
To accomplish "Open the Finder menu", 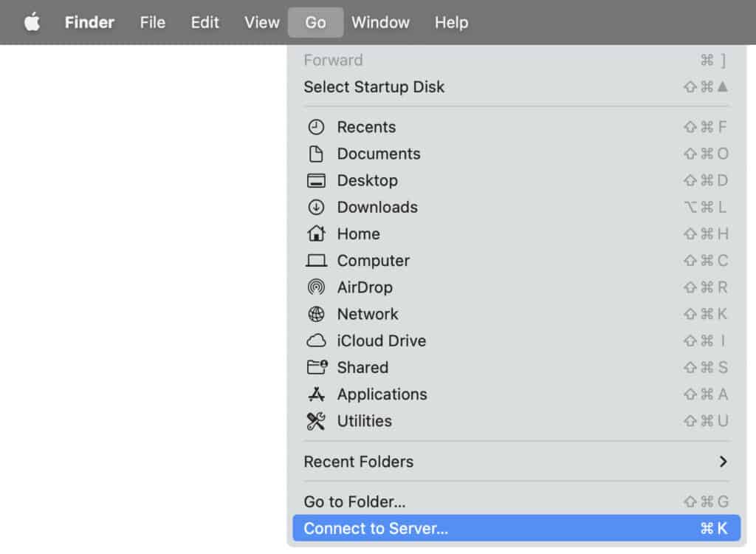I will pyautogui.click(x=89, y=22).
